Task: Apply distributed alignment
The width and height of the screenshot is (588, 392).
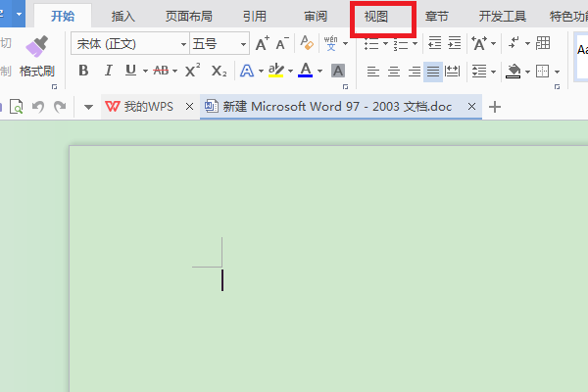Action: pyautogui.click(x=452, y=71)
